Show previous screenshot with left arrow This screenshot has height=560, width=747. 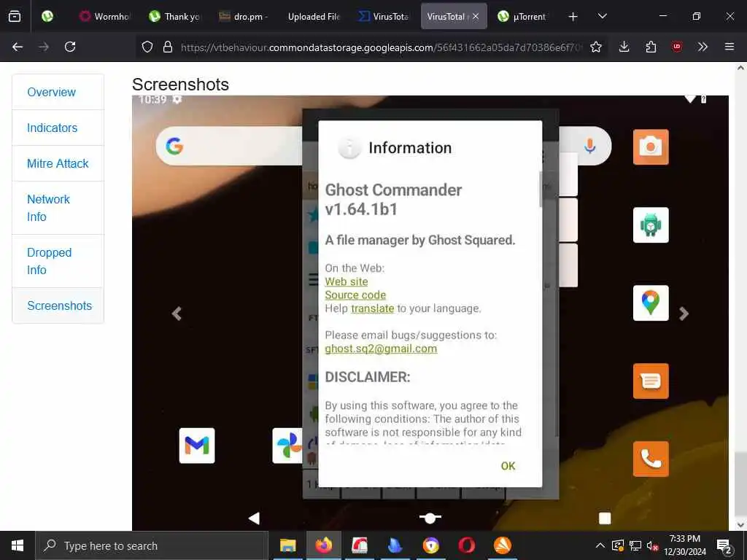(177, 314)
